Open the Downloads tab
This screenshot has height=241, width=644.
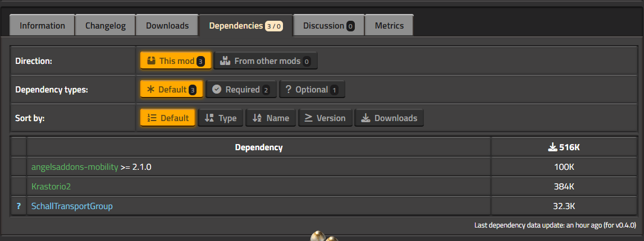point(167,25)
